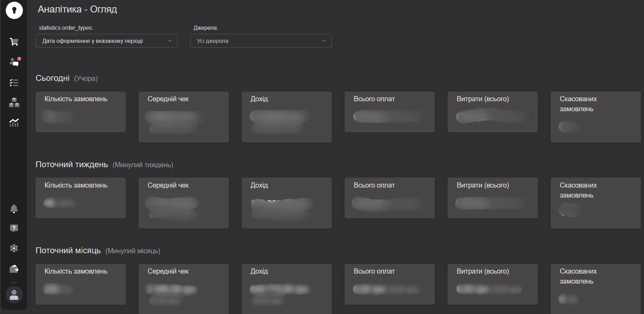Screen dimensions: 644x314
Task: Open the Orders shopping cart icon
Action: (x=14, y=42)
